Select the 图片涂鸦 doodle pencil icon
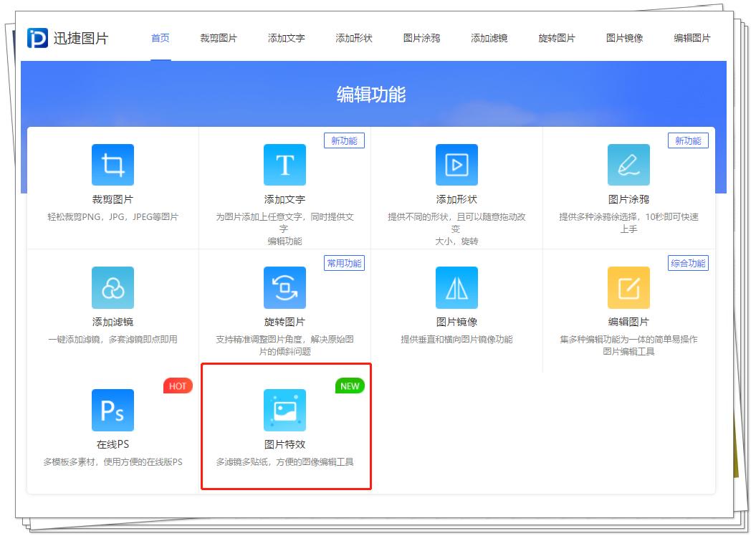Viewport: 756px width, 536px height. click(x=629, y=164)
